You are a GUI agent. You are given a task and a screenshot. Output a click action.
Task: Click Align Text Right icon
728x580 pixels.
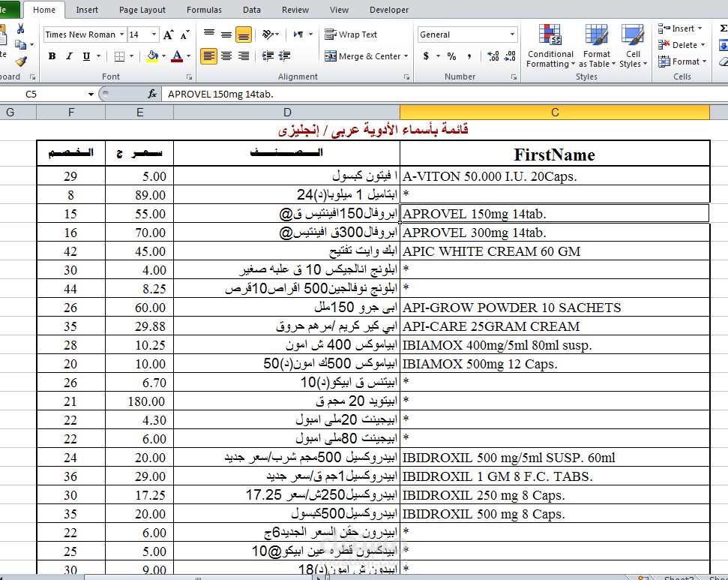(x=243, y=56)
